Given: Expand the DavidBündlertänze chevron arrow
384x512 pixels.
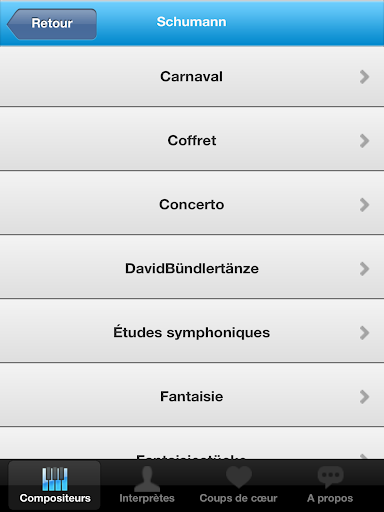Looking at the screenshot, I should [364, 269].
